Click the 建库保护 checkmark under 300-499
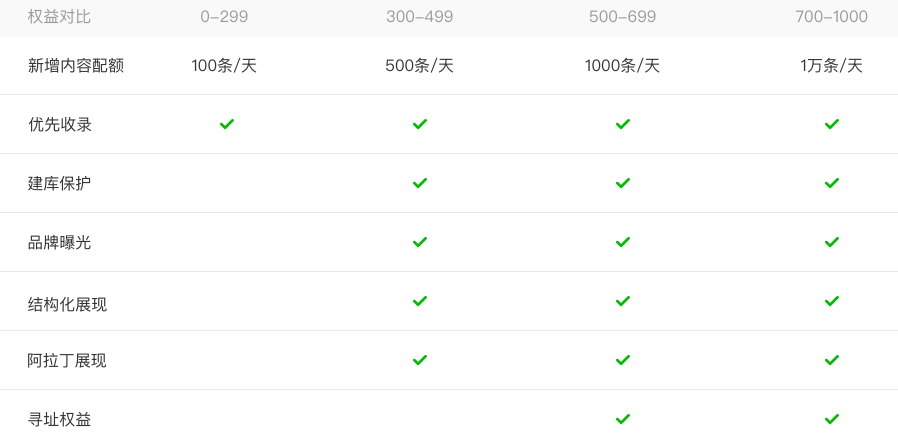Viewport: 898px width, 446px height. 420,183
